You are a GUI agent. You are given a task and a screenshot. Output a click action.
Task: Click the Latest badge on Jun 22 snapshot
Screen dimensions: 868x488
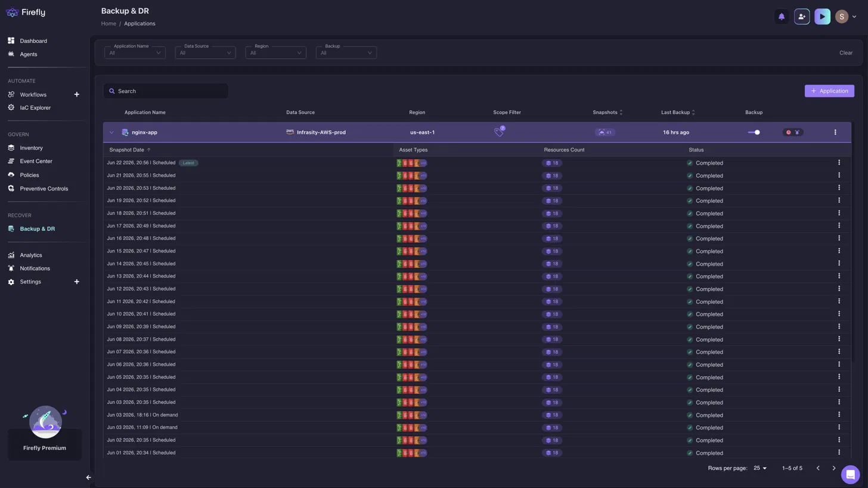pyautogui.click(x=188, y=163)
